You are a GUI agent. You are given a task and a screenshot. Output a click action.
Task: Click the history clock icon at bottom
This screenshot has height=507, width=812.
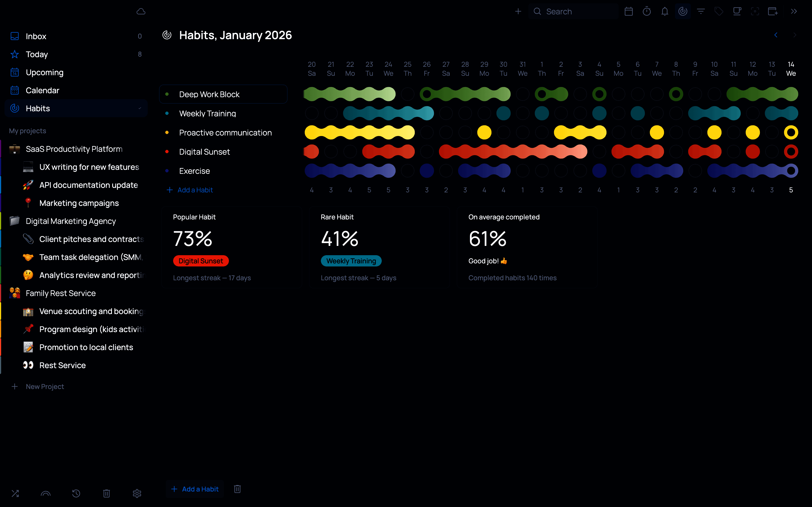(x=76, y=493)
